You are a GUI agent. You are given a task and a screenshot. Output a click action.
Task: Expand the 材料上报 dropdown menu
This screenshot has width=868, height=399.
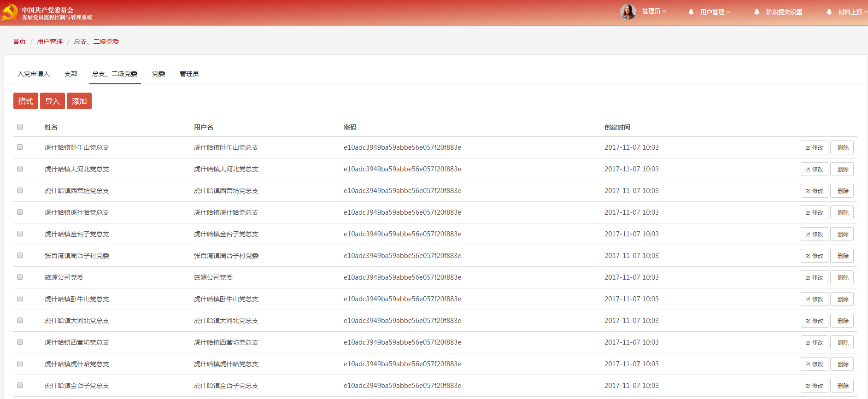pyautogui.click(x=852, y=12)
